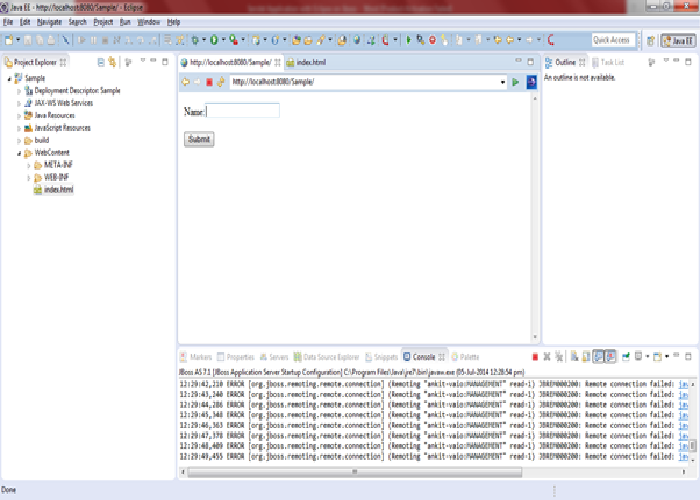
Task: Switch to Data Source Explorer tab
Action: click(x=326, y=357)
